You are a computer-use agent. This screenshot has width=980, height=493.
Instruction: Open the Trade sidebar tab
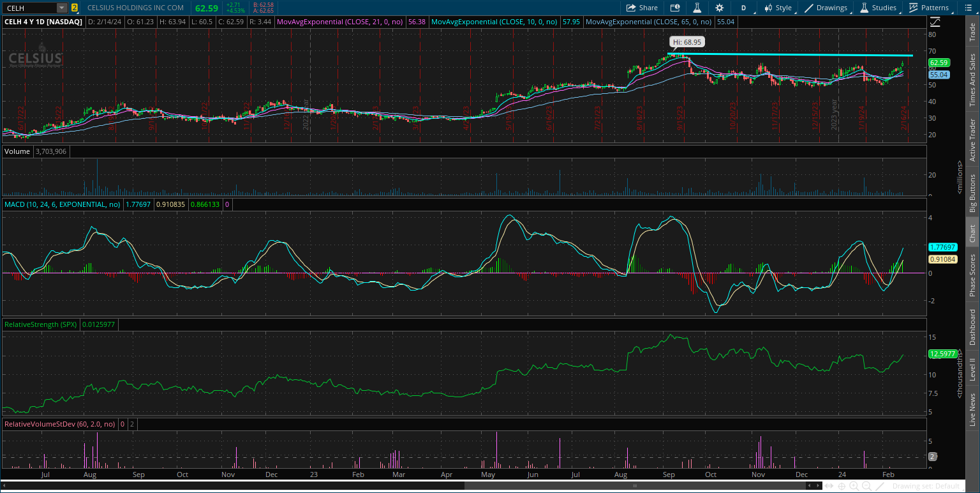click(x=972, y=33)
